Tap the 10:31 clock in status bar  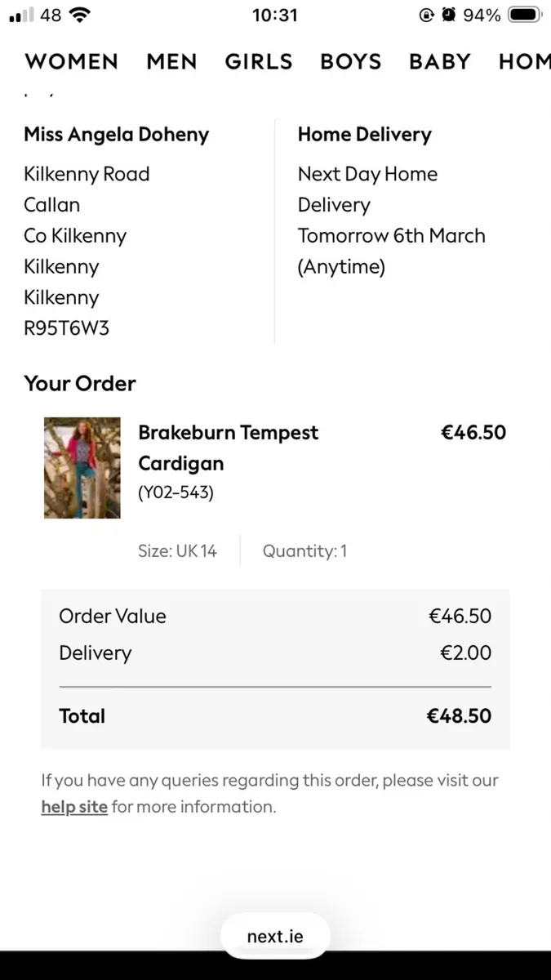(x=275, y=16)
